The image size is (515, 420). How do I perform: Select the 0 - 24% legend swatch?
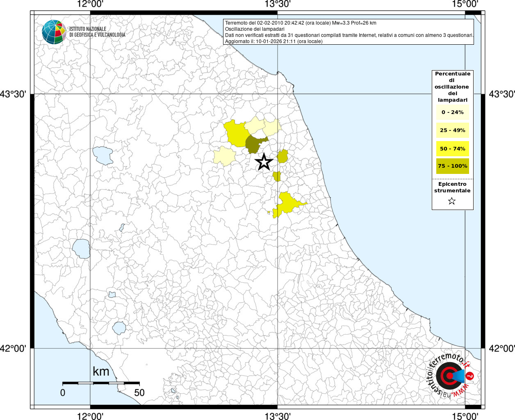click(x=453, y=112)
